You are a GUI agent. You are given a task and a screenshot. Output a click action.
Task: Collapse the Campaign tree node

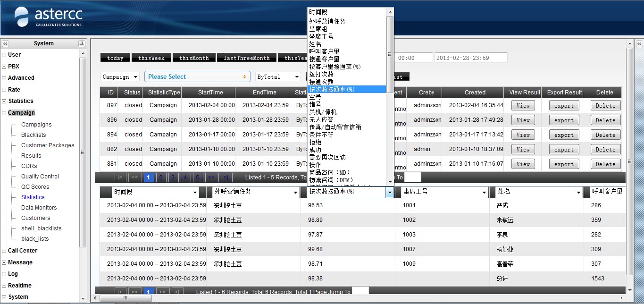4,113
